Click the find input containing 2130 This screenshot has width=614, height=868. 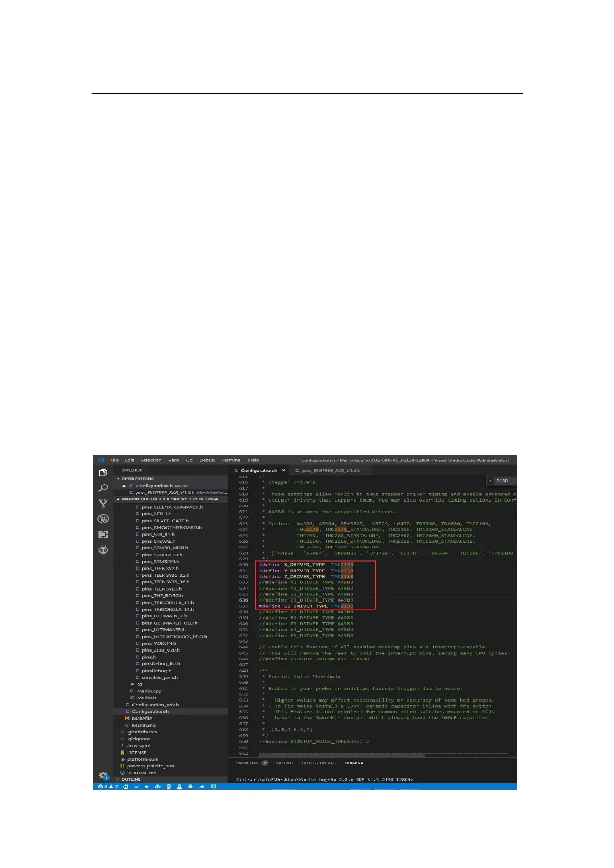coord(505,481)
